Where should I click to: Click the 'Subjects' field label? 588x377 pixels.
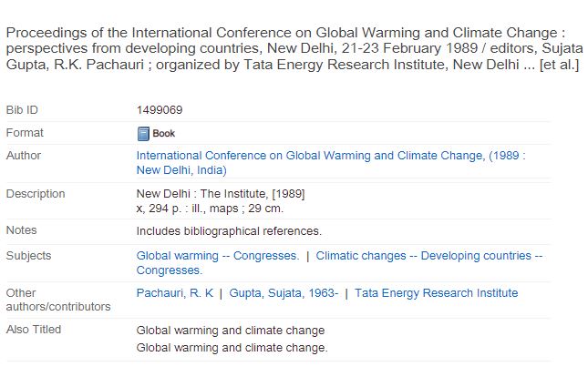[28, 256]
